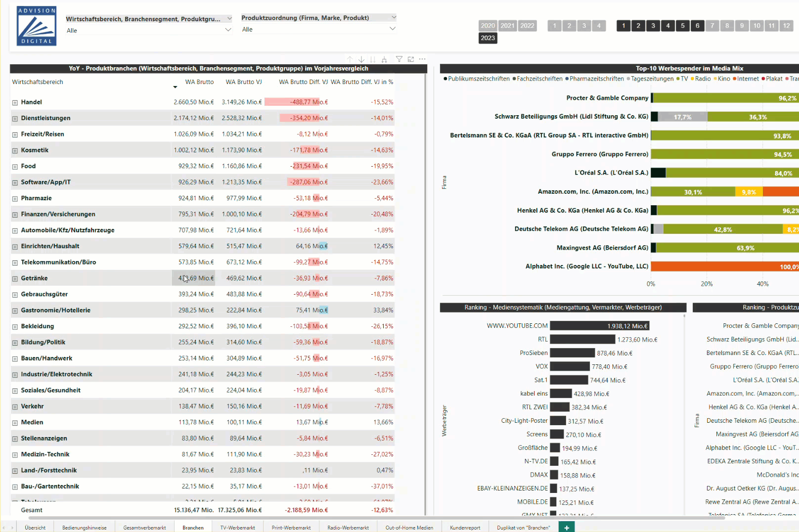Open focus mode for the table visual

pos(411,59)
